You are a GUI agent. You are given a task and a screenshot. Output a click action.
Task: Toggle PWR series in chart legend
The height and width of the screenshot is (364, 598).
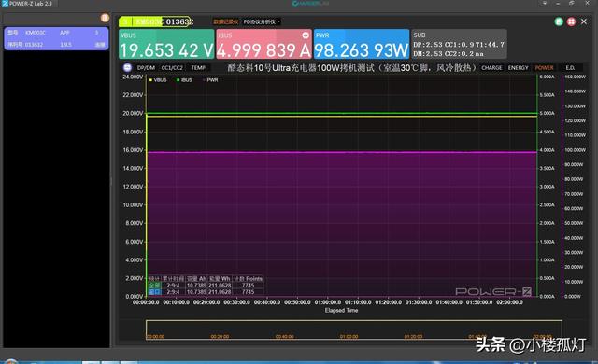click(x=210, y=80)
